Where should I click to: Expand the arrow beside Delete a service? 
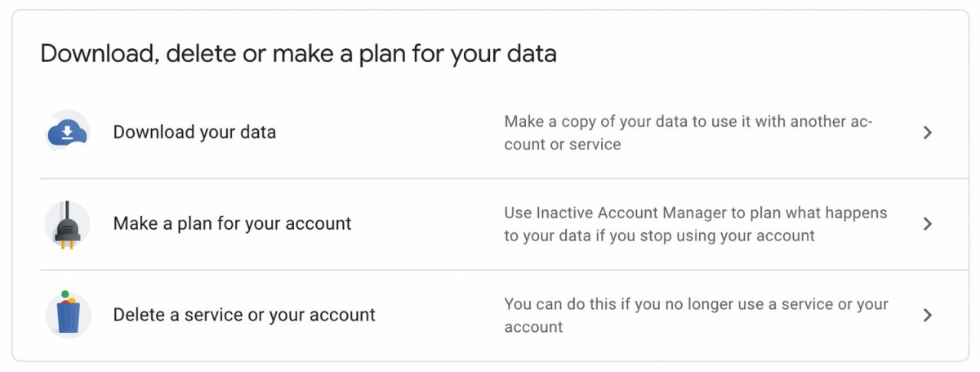(x=927, y=316)
